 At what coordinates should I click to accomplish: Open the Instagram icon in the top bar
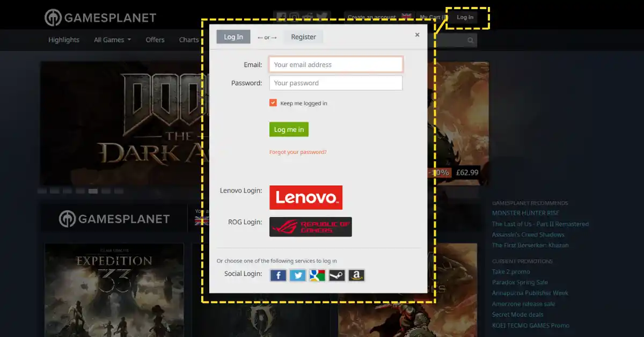coord(294,16)
